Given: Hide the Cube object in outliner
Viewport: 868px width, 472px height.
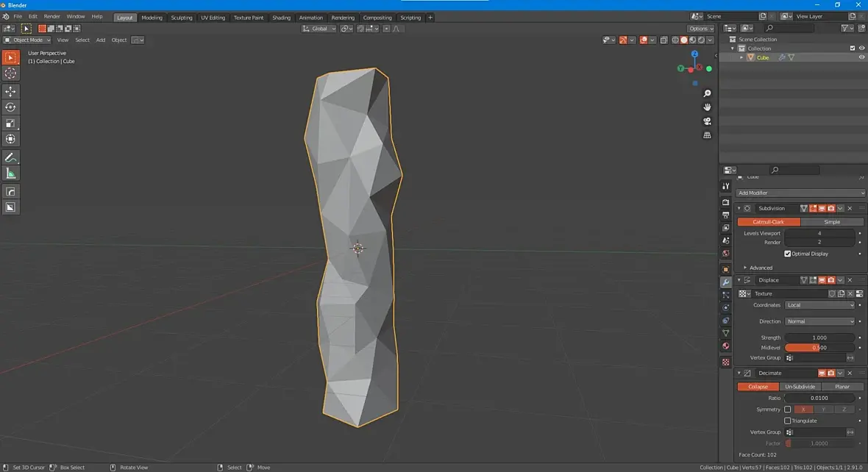Looking at the screenshot, I should pyautogui.click(x=861, y=57).
